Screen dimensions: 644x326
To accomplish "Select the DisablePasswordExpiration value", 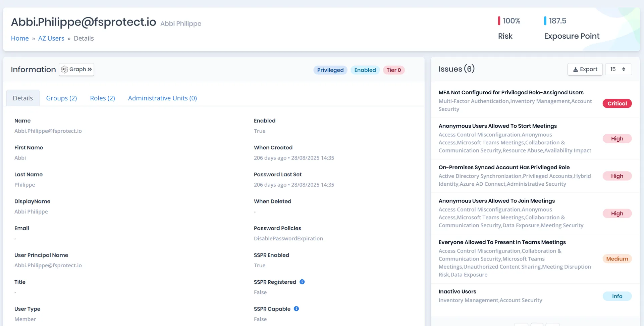I will tap(288, 238).
